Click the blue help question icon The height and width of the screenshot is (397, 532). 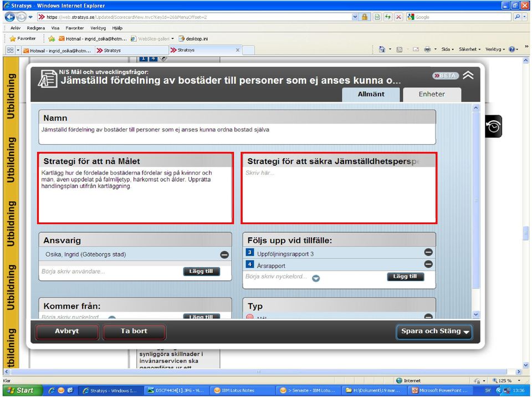[x=512, y=49]
